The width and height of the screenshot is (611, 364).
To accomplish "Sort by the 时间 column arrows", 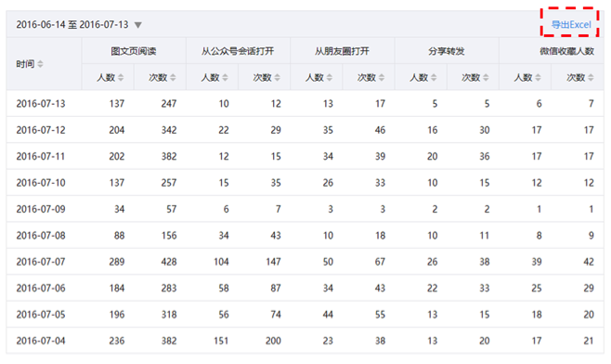I will [40, 64].
